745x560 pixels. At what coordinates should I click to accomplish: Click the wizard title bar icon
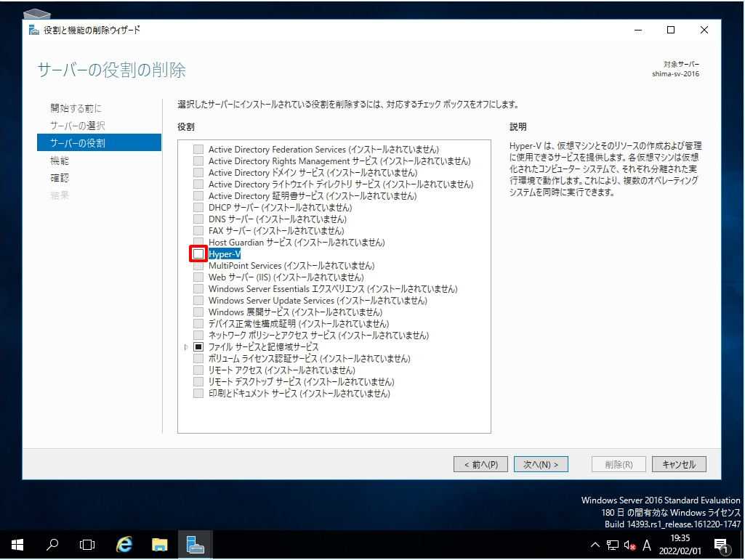pos(33,30)
